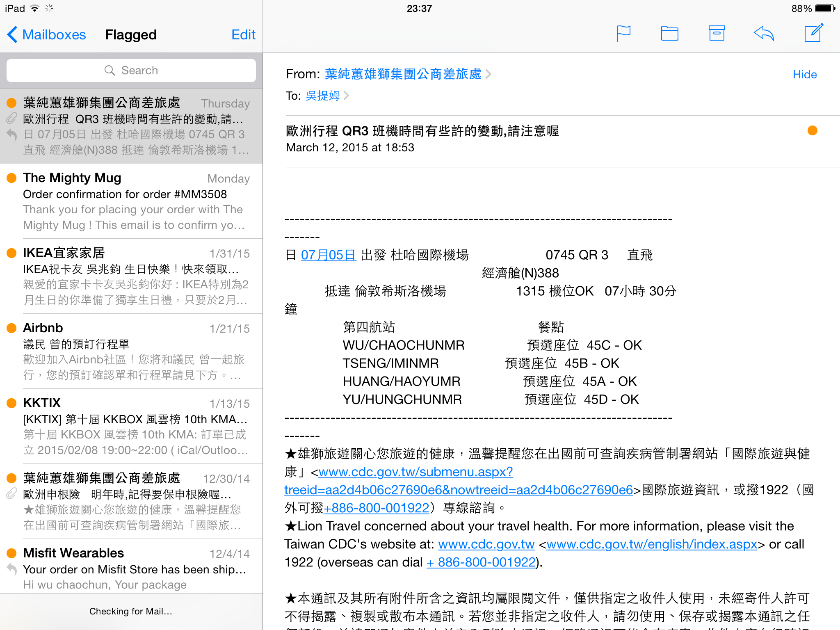
Task: Call +886-800-001922 in Chinese paragraph
Action: pyautogui.click(x=376, y=508)
